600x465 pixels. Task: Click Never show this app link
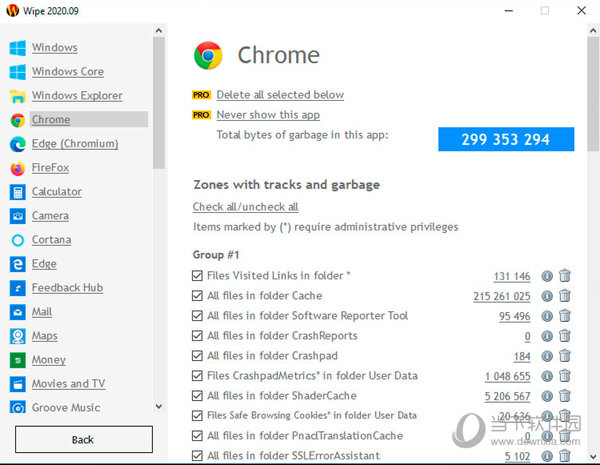coord(268,115)
